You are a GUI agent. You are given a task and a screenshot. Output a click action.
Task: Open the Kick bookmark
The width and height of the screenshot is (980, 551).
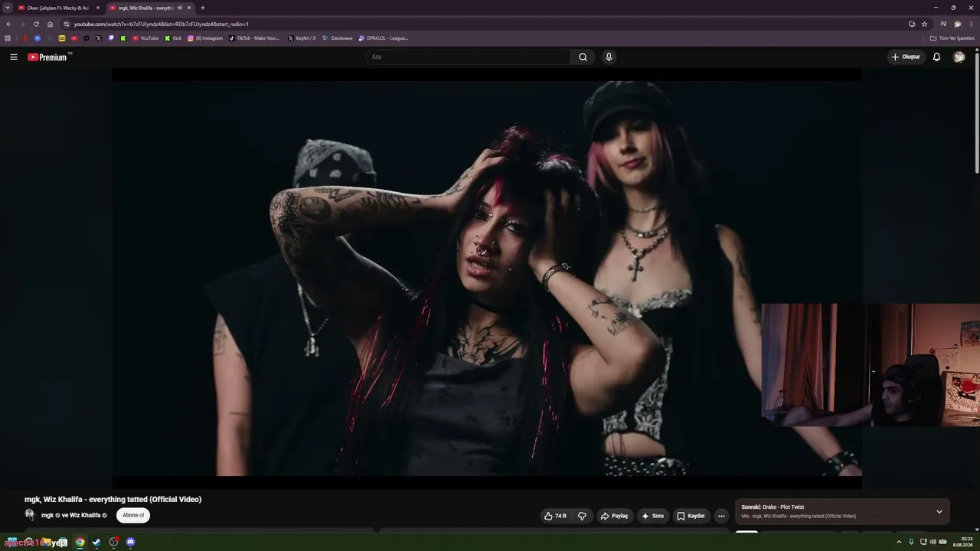pyautogui.click(x=173, y=37)
